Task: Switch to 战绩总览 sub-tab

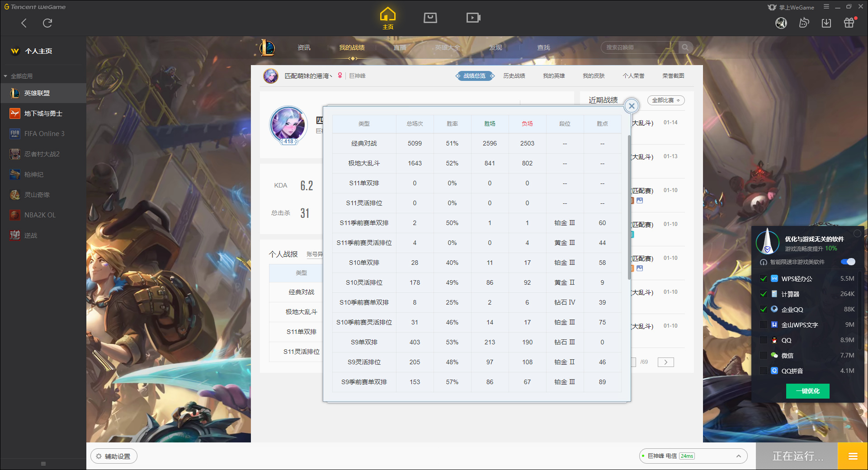Action: tap(475, 76)
